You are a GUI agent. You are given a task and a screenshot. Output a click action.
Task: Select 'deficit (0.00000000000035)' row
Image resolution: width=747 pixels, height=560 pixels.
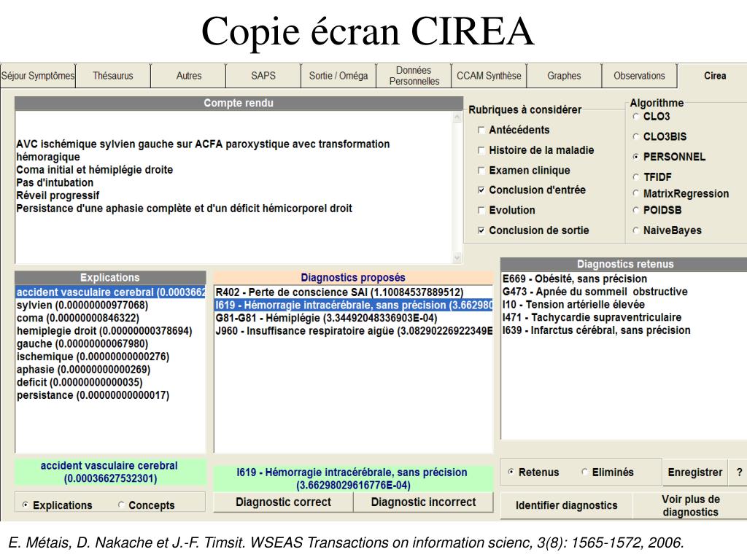(111, 382)
